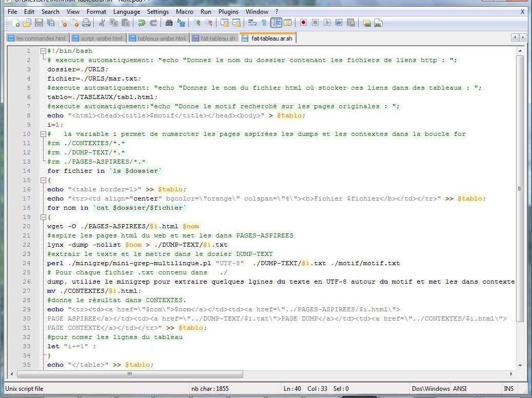This screenshot has width=532, height=398.
Task: Start macro recording with red dot
Action: tap(303, 23)
